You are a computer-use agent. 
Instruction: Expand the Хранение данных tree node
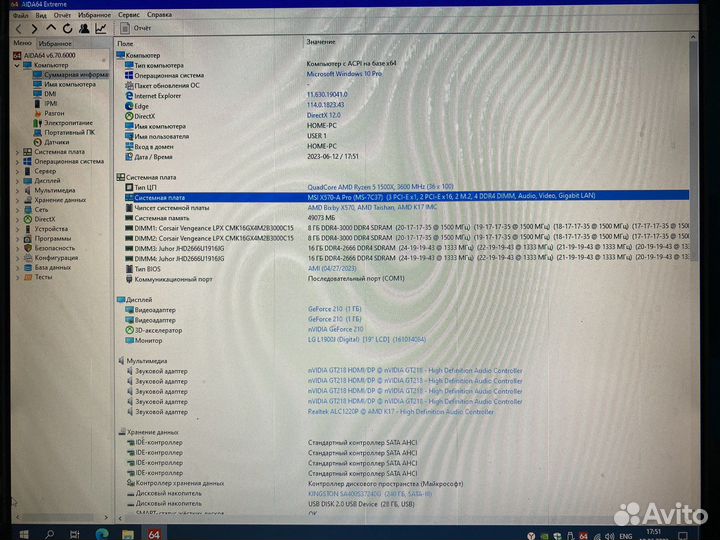click(17, 200)
